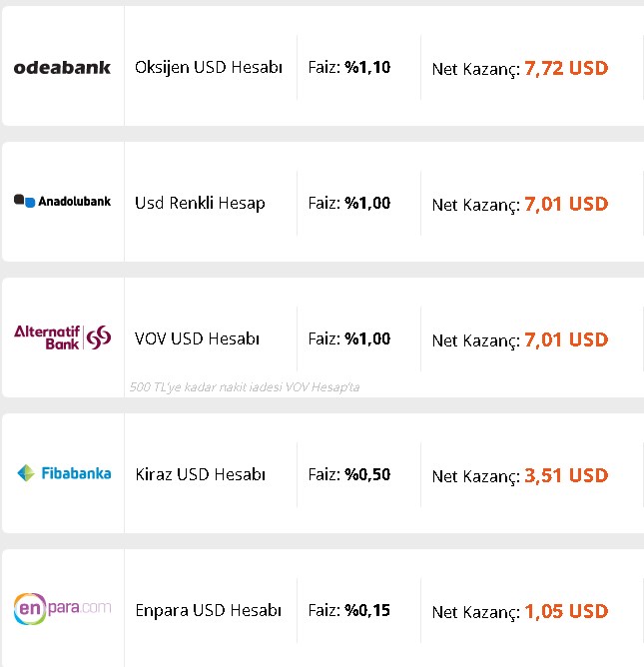Open Usd Renkli Hesap product
The width and height of the screenshot is (644, 667).
tap(200, 203)
